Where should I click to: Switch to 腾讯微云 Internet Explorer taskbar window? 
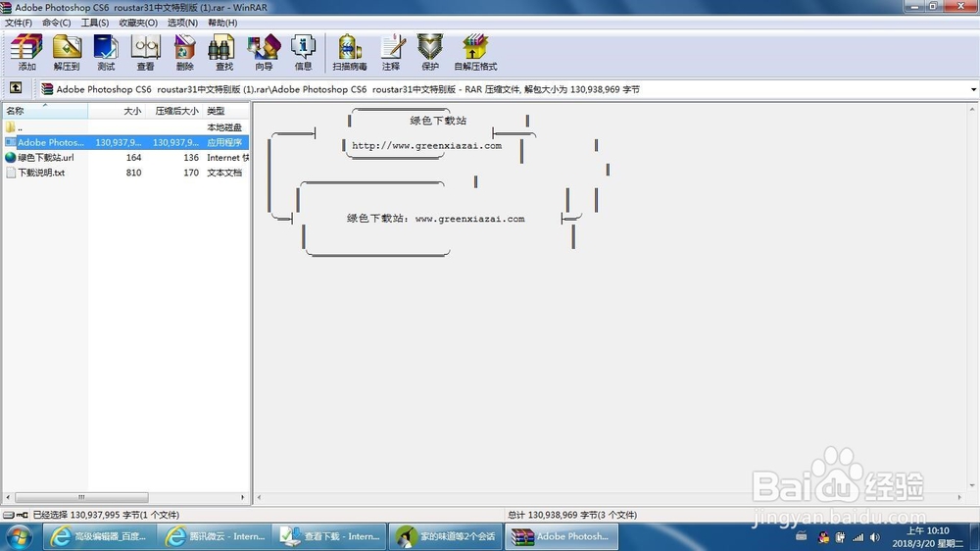(214, 536)
